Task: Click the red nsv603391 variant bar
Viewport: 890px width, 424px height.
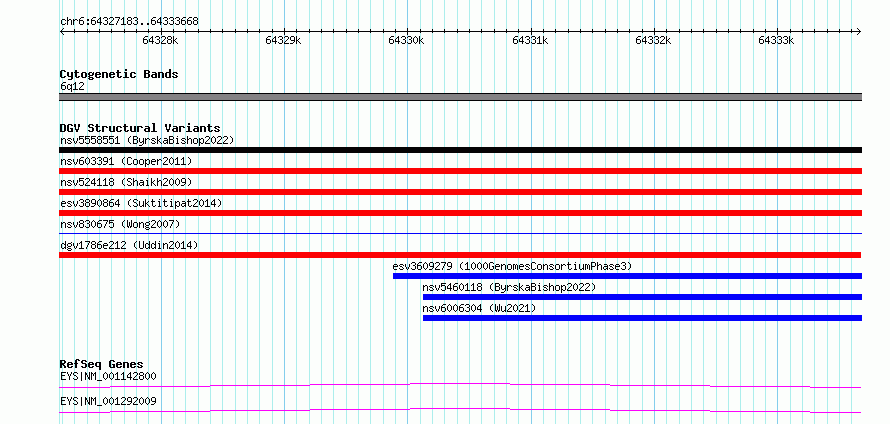Action: (x=460, y=171)
